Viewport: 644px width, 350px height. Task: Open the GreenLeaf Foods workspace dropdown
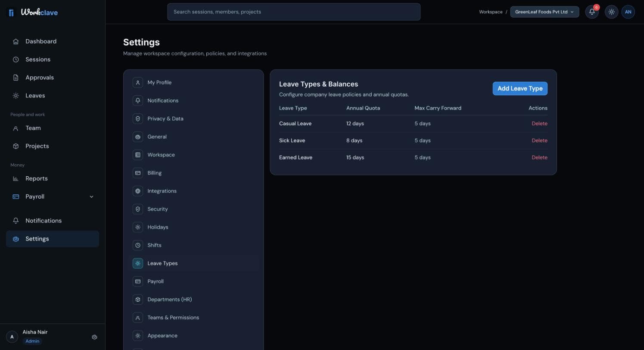544,12
